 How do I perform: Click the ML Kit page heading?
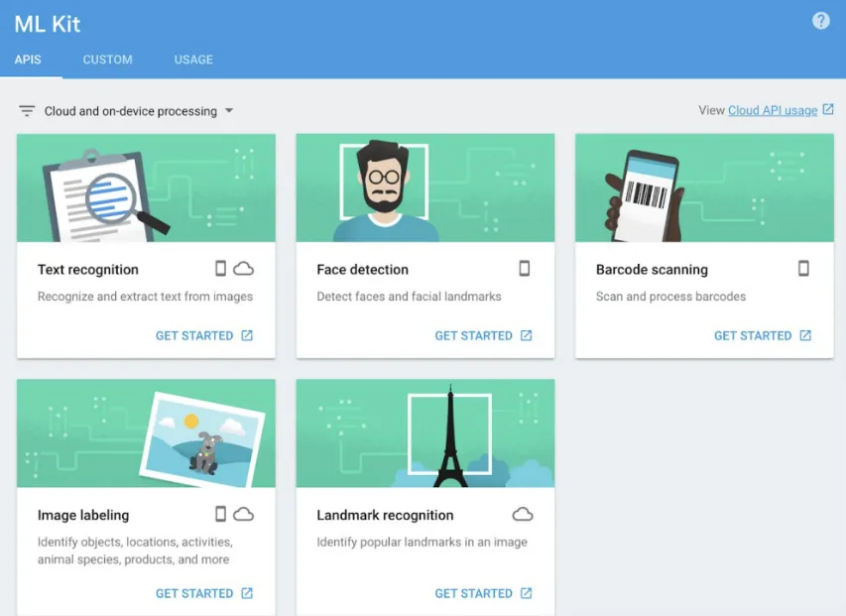[48, 24]
